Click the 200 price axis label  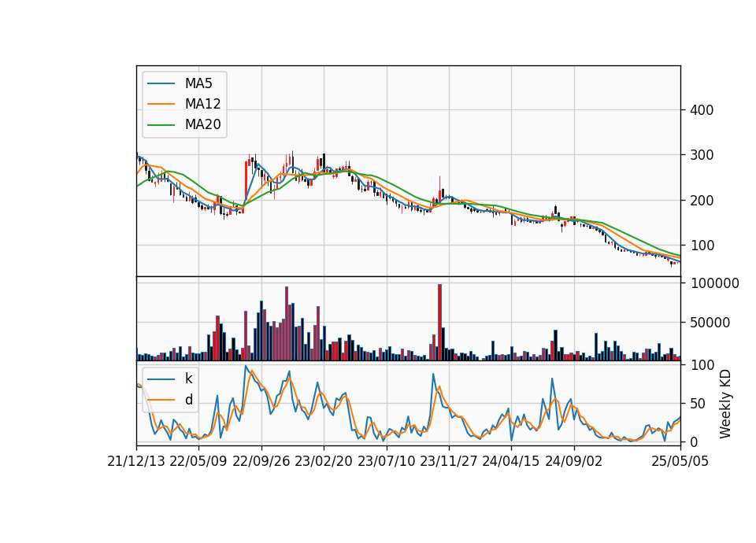click(x=702, y=201)
